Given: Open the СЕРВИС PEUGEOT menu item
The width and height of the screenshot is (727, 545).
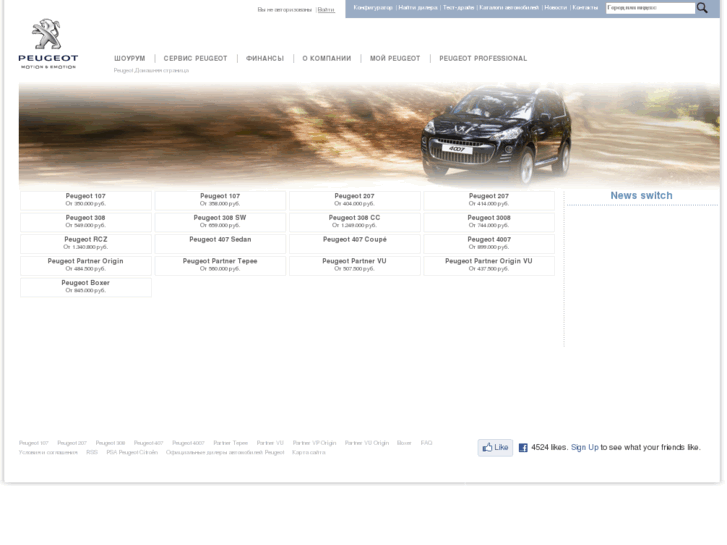Looking at the screenshot, I should pyautogui.click(x=196, y=58).
